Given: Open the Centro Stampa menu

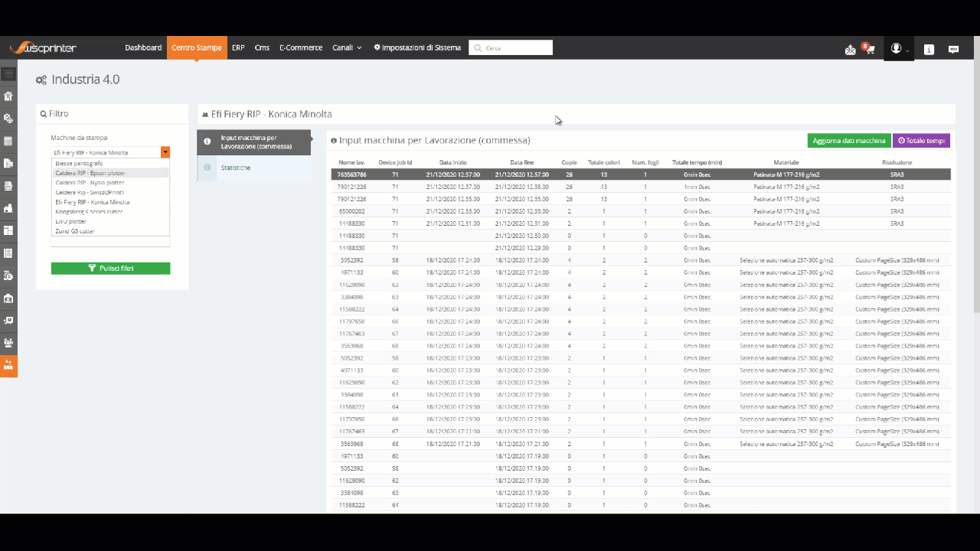Looking at the screenshot, I should 197,47.
